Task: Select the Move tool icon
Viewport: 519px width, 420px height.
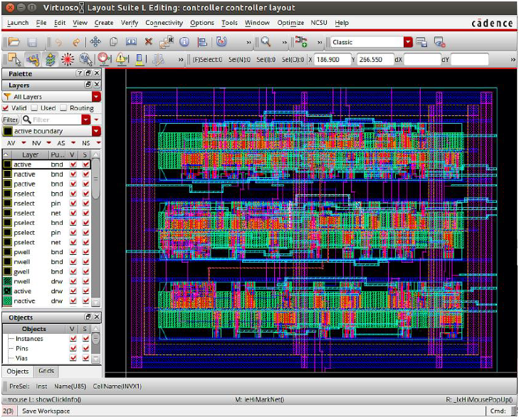Action: pyautogui.click(x=95, y=42)
